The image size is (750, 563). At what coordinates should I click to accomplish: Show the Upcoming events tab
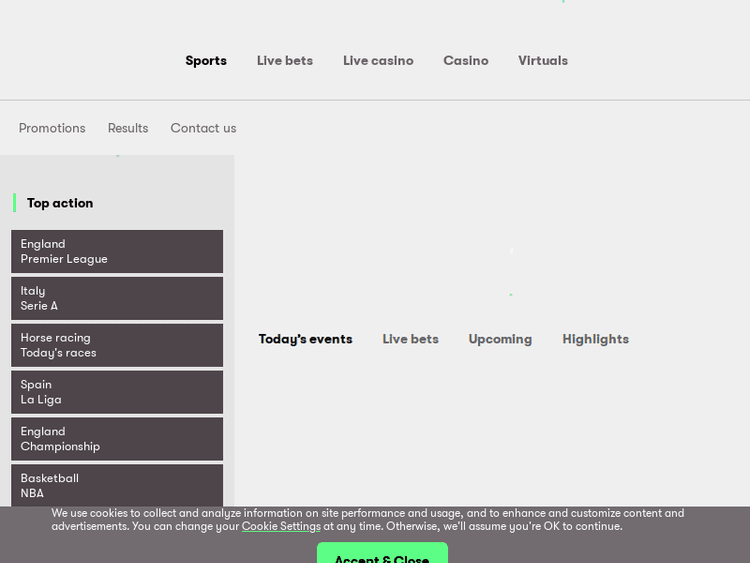coord(500,339)
